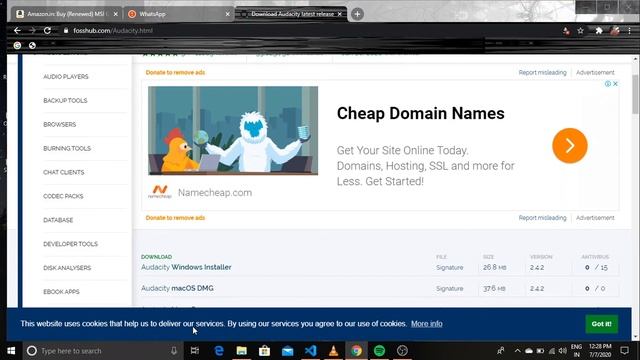Open the Browsers category

point(60,124)
